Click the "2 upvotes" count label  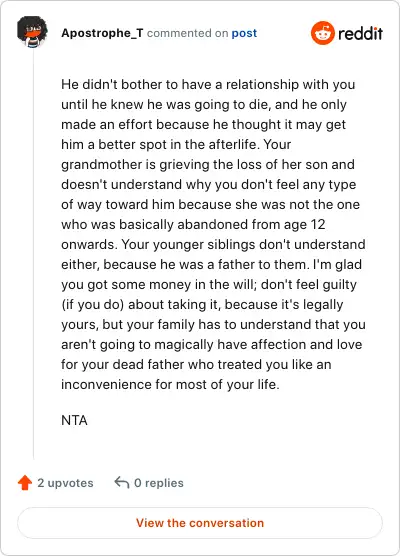[x=65, y=483]
